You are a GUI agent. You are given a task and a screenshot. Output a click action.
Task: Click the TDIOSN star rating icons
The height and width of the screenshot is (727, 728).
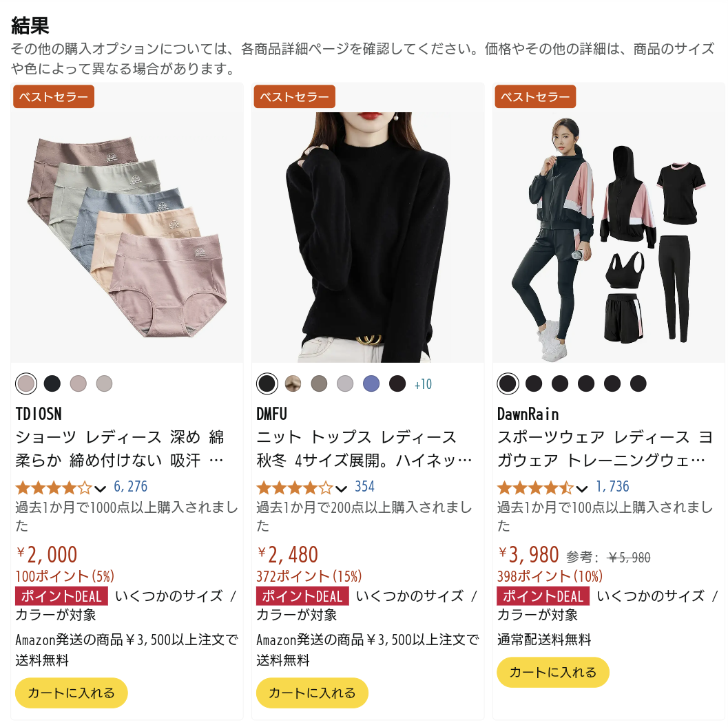pos(54,487)
